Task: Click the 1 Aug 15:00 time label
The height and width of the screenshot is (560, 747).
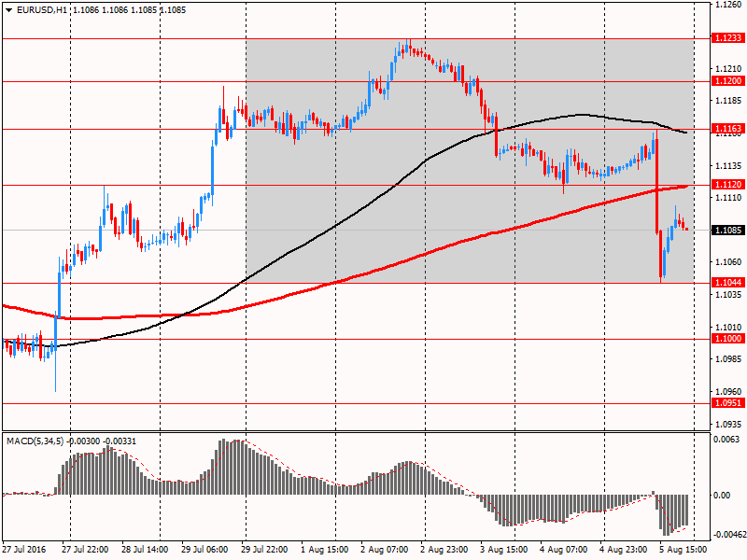Action: point(324,549)
